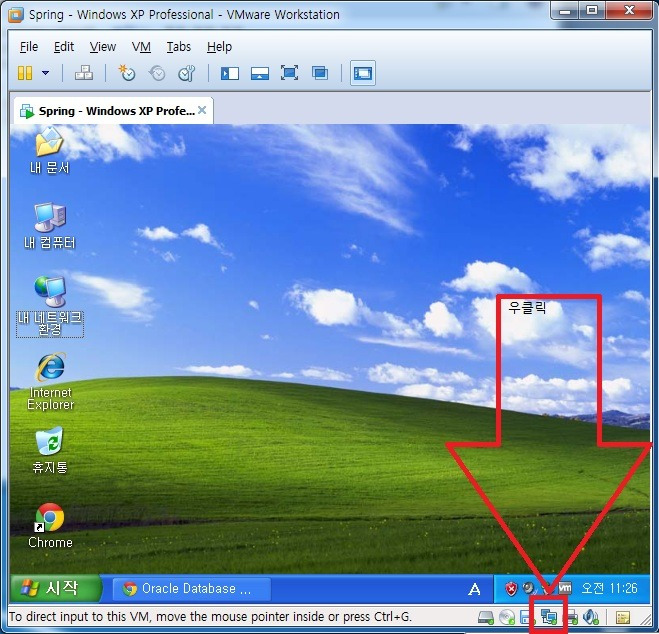
Task: Take a snapshot of the virtual machine
Action: (127, 73)
